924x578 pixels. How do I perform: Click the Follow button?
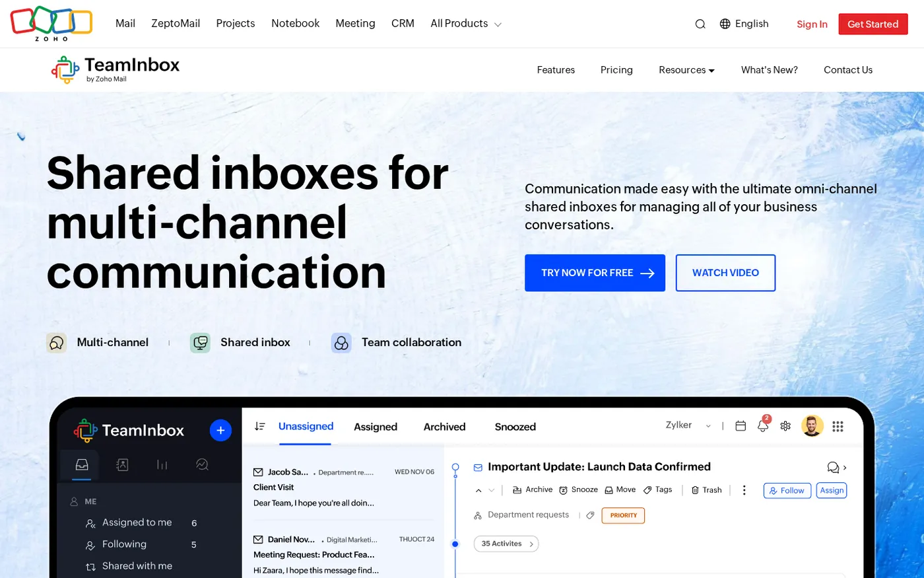click(x=787, y=490)
